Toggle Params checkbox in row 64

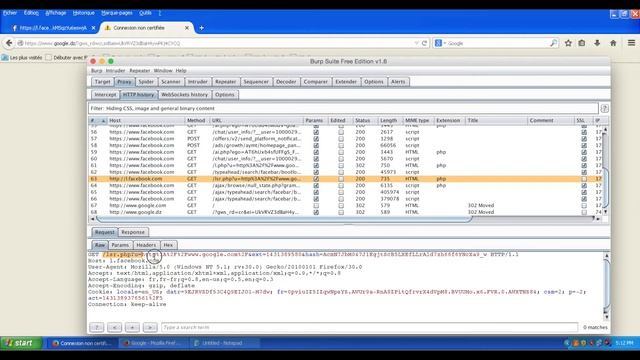pyautogui.click(x=316, y=186)
